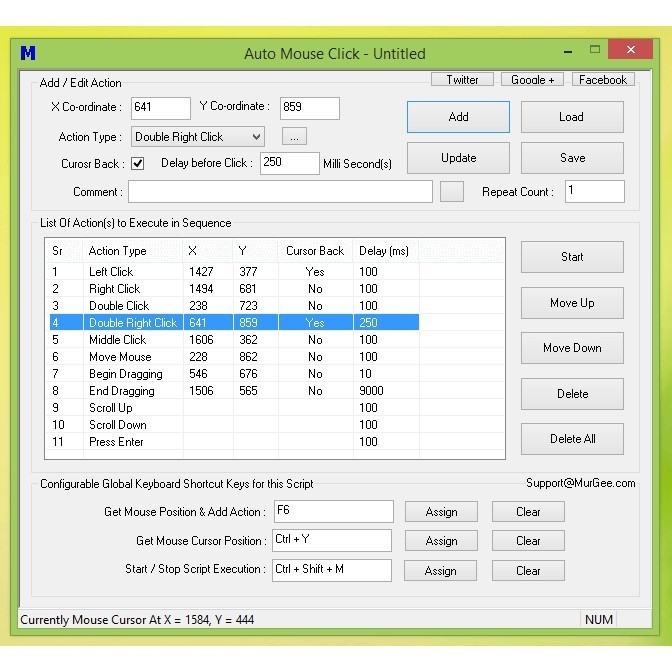Open the Action Type dropdown
This screenshot has width=672, height=672.
click(x=198, y=137)
